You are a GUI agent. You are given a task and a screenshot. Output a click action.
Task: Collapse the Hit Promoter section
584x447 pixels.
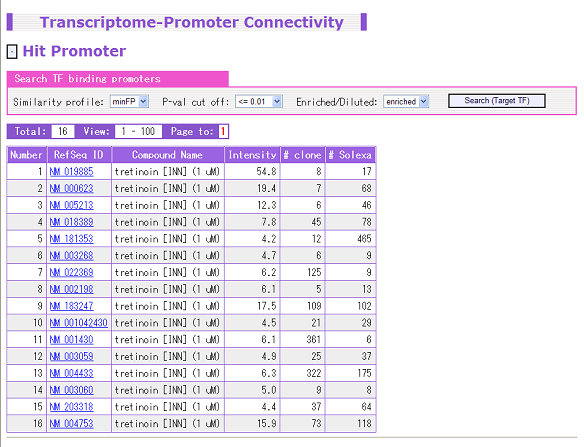(12, 51)
